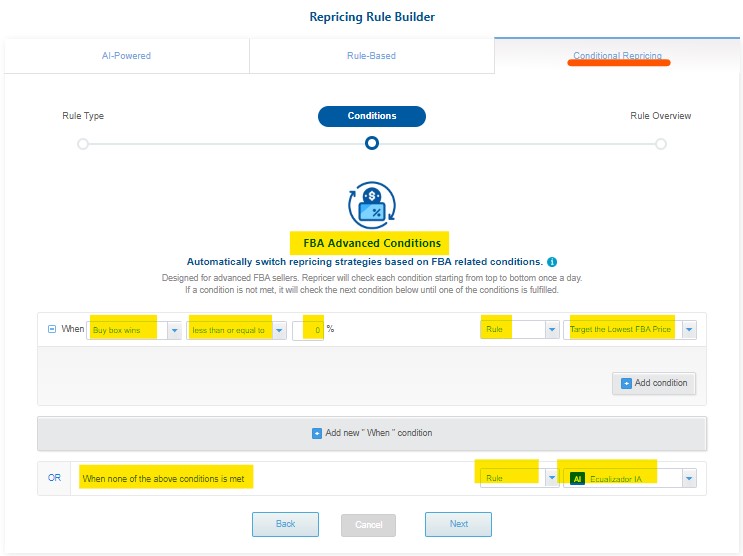Viewport: 743px width, 556px height.
Task: Click the Repricing Rule Builder title
Action: click(372, 17)
